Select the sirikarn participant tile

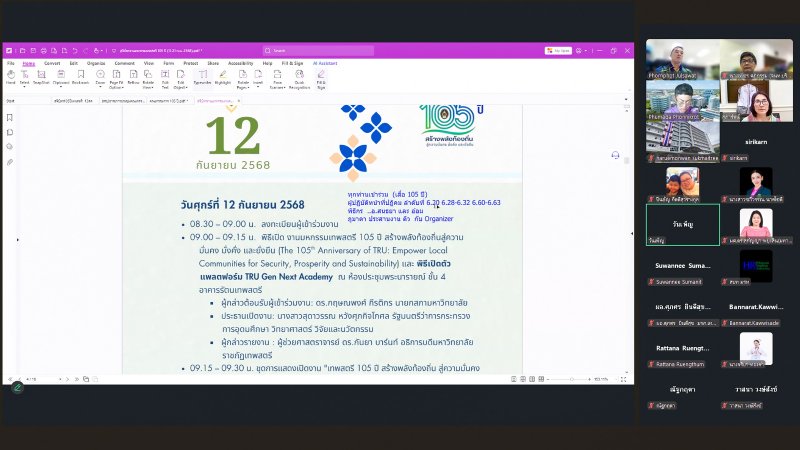[756, 142]
